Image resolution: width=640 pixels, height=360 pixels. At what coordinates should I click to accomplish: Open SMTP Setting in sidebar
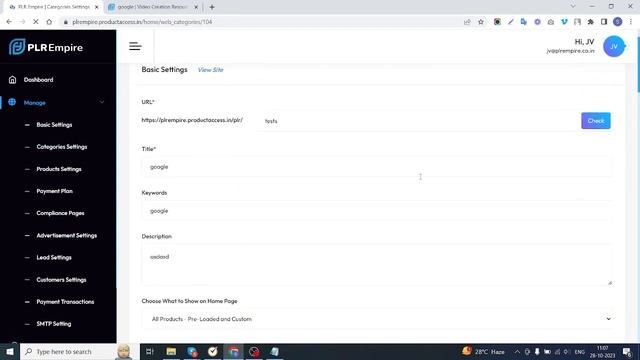(53, 324)
